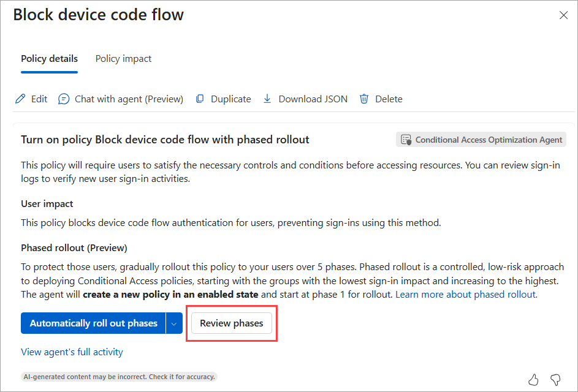Click the Block device code flow title
578x392 pixels.
point(98,15)
